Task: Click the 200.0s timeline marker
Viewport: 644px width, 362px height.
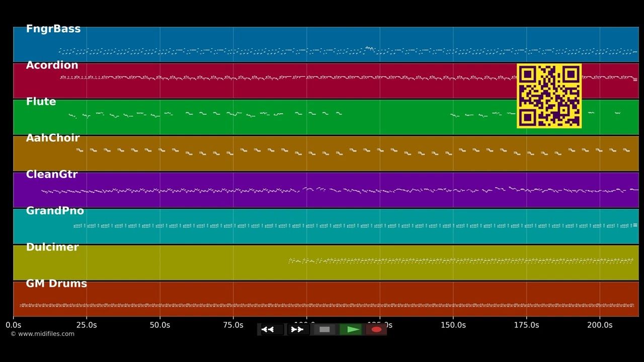Action: [x=600, y=325]
